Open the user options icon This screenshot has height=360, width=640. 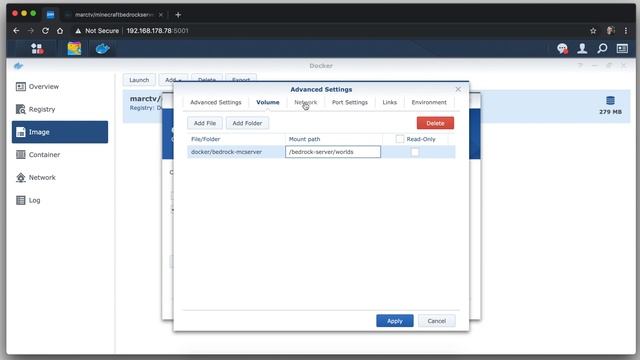click(582, 49)
